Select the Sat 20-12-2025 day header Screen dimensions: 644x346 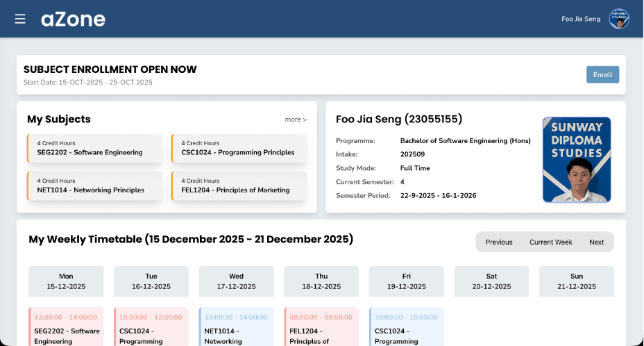pos(491,281)
